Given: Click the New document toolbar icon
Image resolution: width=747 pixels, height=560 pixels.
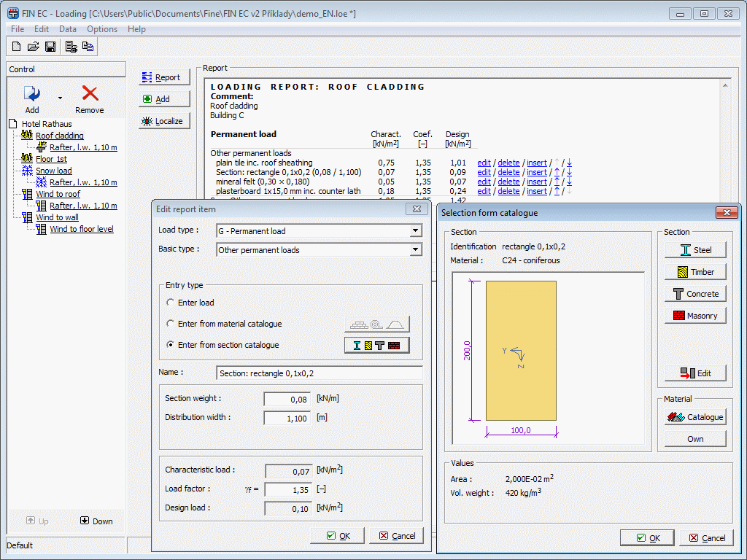Looking at the screenshot, I should [x=16, y=46].
